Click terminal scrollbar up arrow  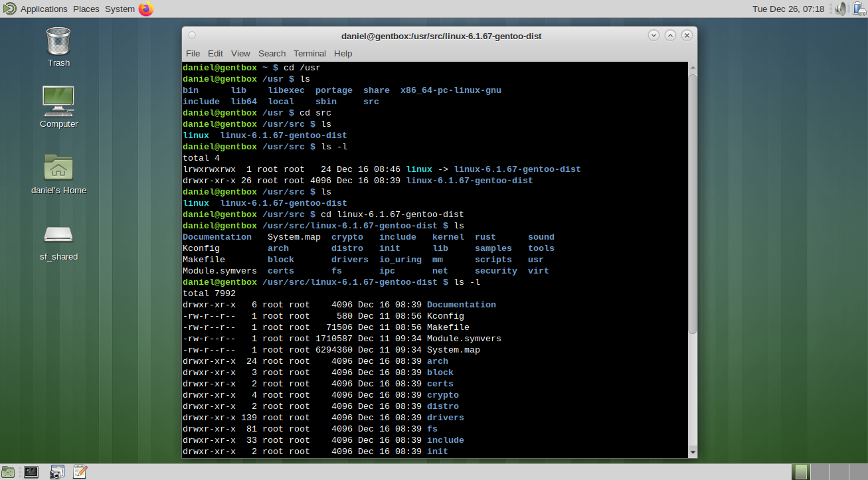tap(693, 67)
